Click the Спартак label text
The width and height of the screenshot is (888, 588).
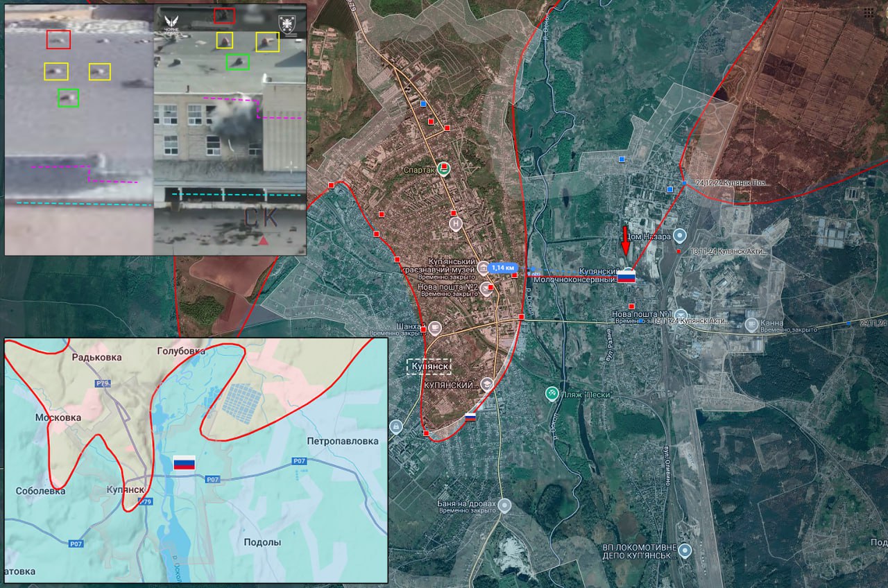[420, 169]
